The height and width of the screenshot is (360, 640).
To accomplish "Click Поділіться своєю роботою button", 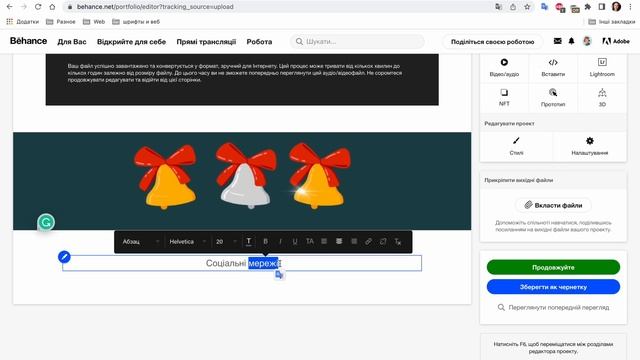I will [x=493, y=42].
